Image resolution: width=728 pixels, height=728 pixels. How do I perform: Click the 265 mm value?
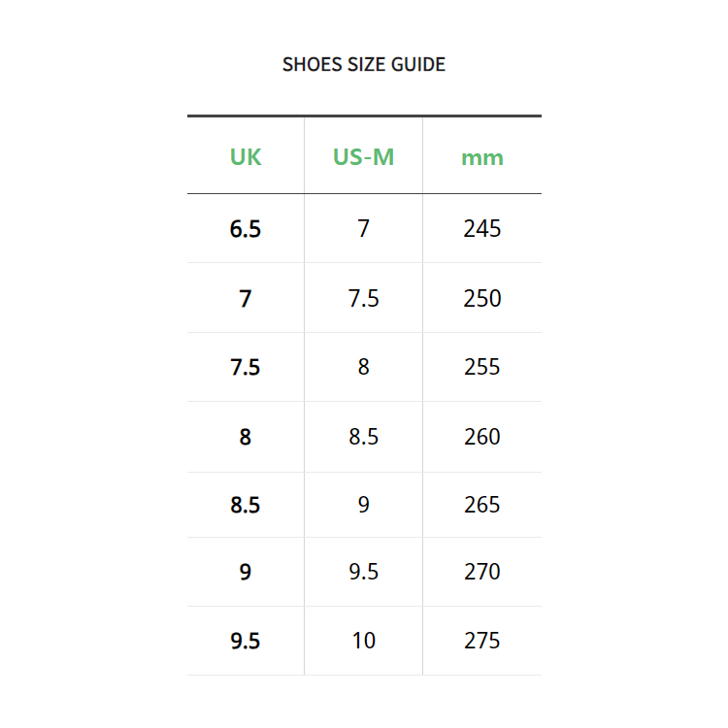482,505
